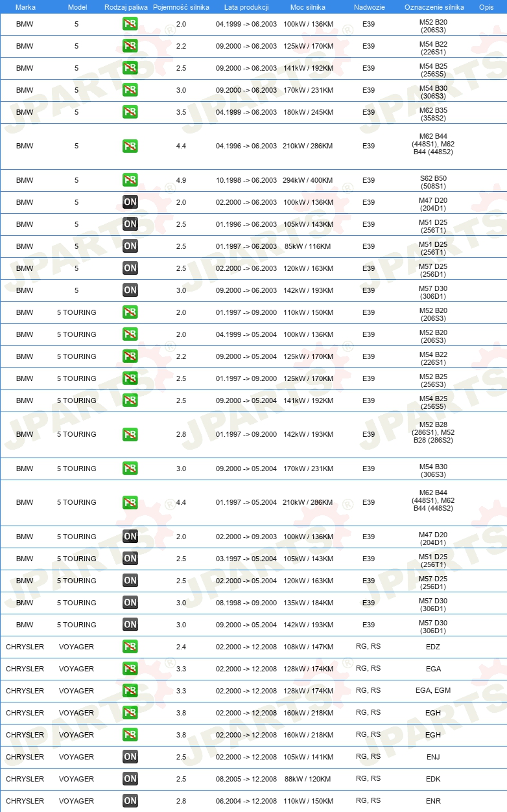Click the petrol icon for 5 Touring 2.5 M52 B25

pyautogui.click(x=130, y=378)
